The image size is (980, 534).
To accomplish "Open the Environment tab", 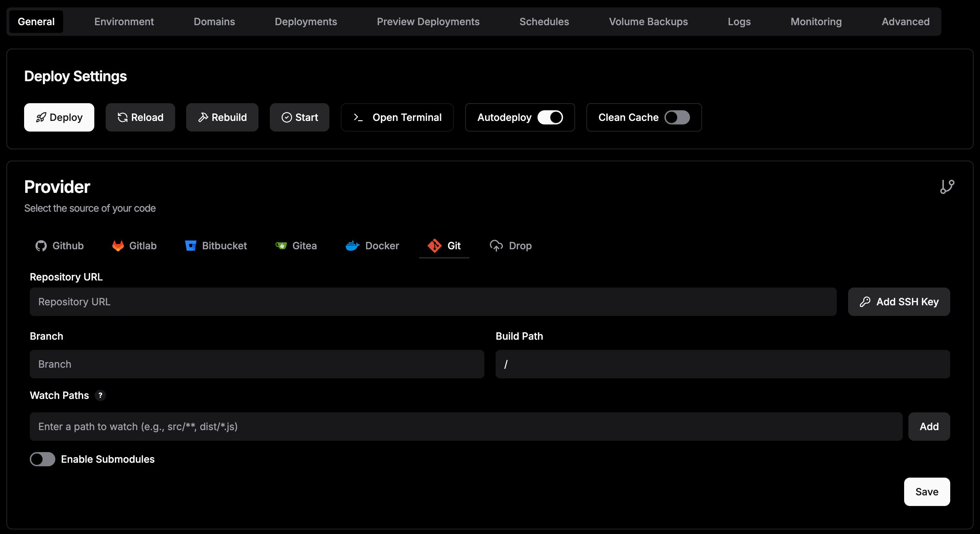I will [x=124, y=22].
